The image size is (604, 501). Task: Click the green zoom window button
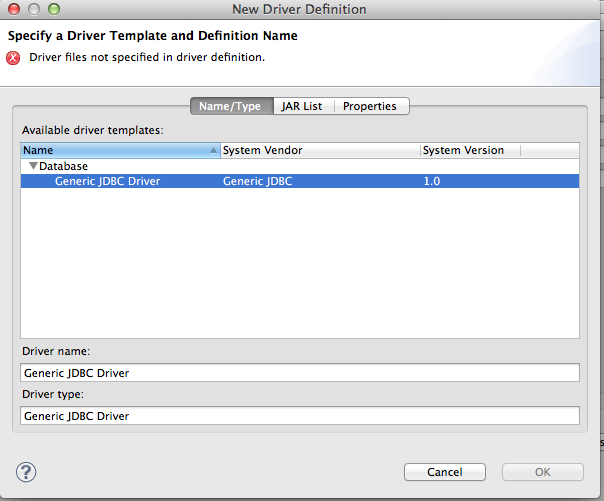(54, 9)
